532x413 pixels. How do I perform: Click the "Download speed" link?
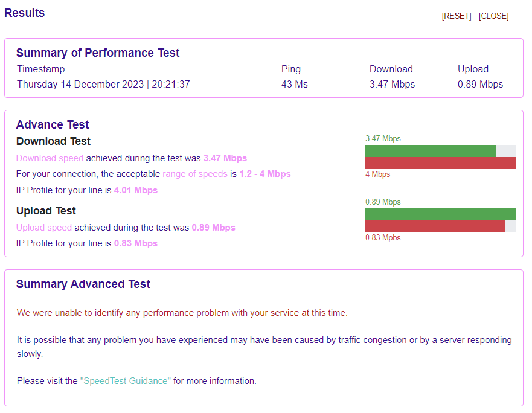[50, 158]
